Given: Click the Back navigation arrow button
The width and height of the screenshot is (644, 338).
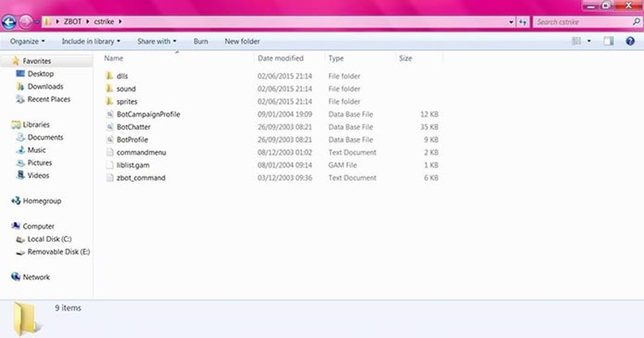Looking at the screenshot, I should (9, 22).
